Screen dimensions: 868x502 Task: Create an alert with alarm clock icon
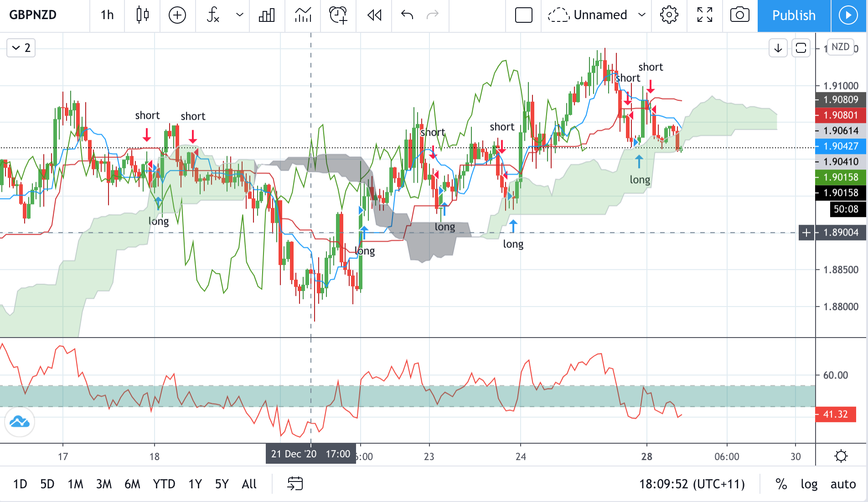(x=338, y=15)
